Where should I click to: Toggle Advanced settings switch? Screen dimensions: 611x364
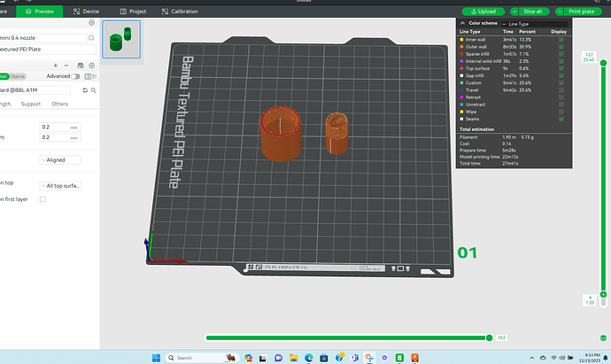tap(75, 76)
